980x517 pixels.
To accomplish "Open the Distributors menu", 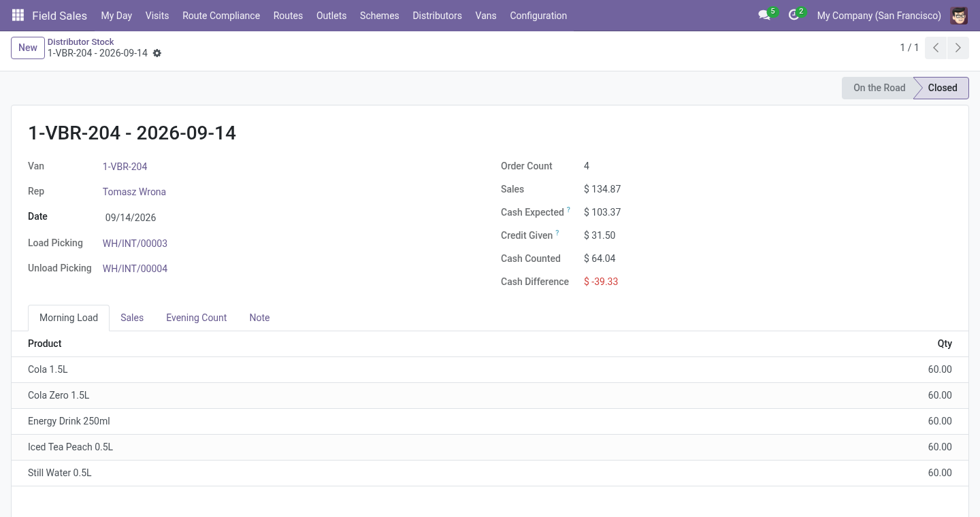I will (437, 15).
